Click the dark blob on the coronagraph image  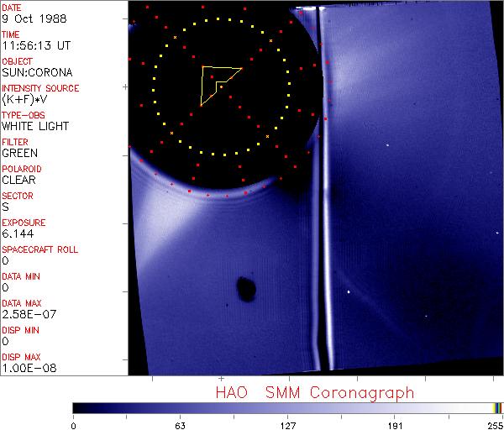coord(247,289)
